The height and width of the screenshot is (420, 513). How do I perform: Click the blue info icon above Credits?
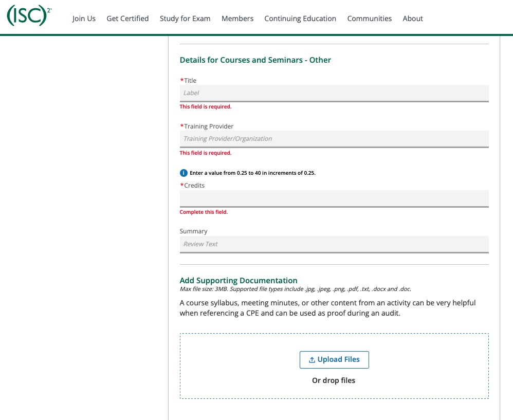click(184, 173)
